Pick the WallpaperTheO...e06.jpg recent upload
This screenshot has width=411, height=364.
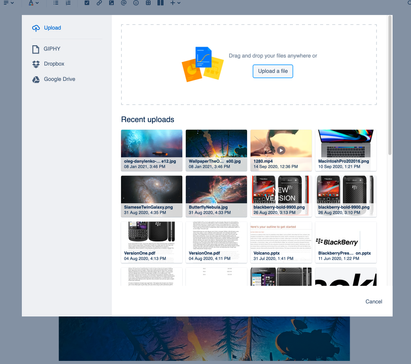pyautogui.click(x=216, y=150)
